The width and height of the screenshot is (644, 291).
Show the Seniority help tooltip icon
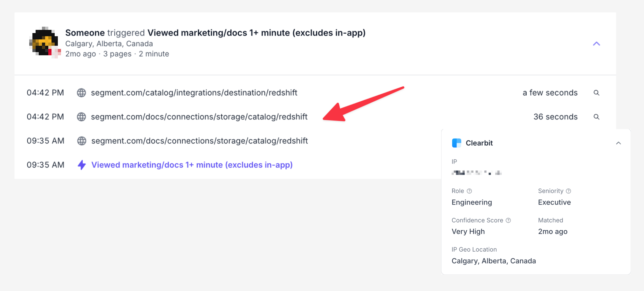pyautogui.click(x=568, y=191)
